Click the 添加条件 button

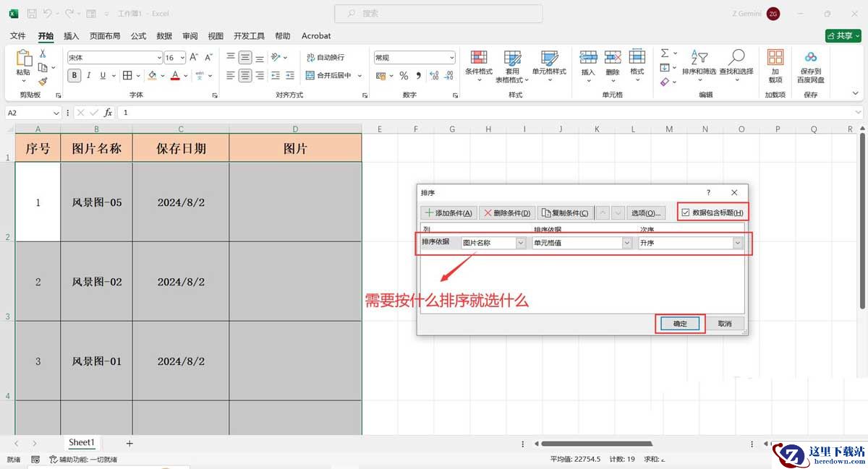pos(449,212)
